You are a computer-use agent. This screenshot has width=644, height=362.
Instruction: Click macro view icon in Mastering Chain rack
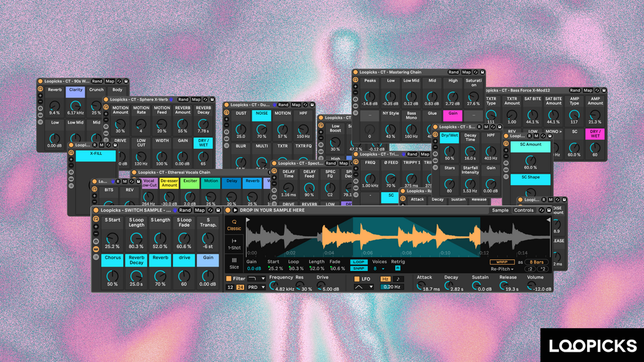tap(355, 80)
